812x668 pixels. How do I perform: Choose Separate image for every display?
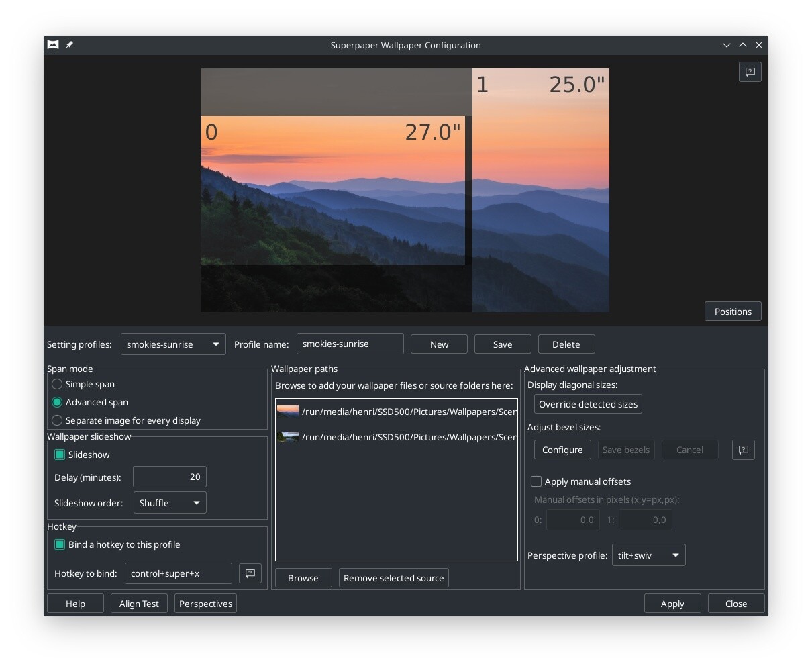pyautogui.click(x=57, y=420)
